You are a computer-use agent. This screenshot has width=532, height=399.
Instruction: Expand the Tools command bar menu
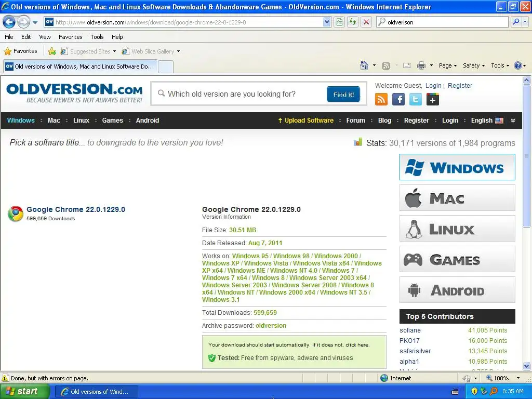500,65
